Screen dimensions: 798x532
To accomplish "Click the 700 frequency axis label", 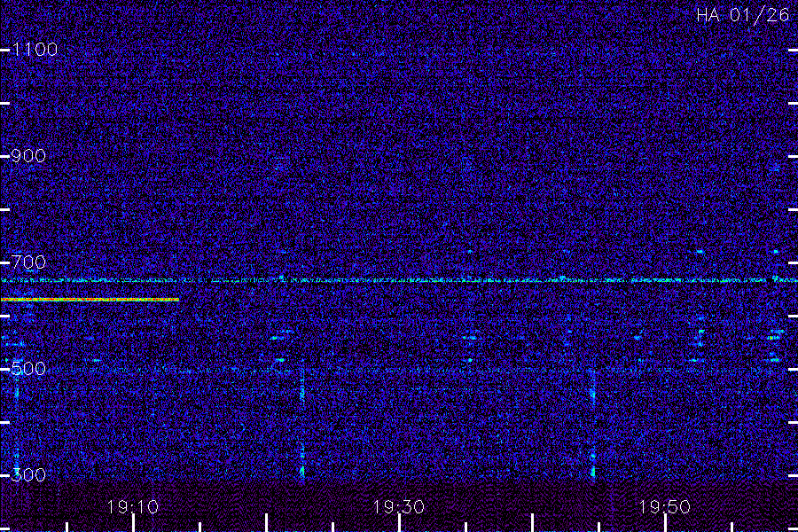I will (28, 262).
